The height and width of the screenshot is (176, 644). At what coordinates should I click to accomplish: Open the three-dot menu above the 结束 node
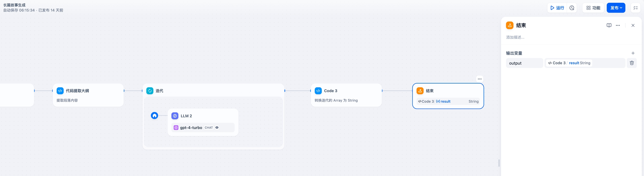coord(479,79)
